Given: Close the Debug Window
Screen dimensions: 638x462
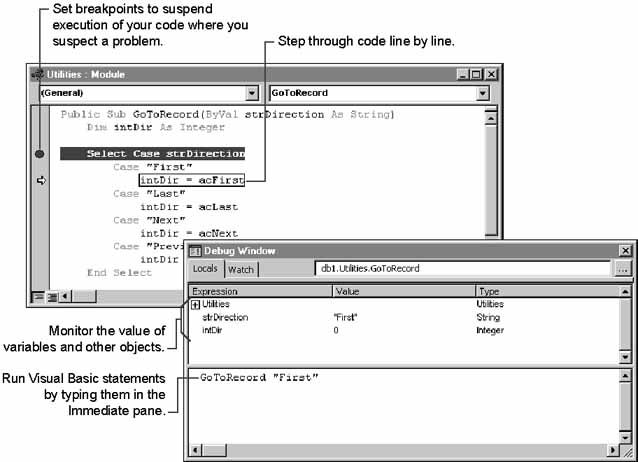Looking at the screenshot, I should click(x=625, y=250).
